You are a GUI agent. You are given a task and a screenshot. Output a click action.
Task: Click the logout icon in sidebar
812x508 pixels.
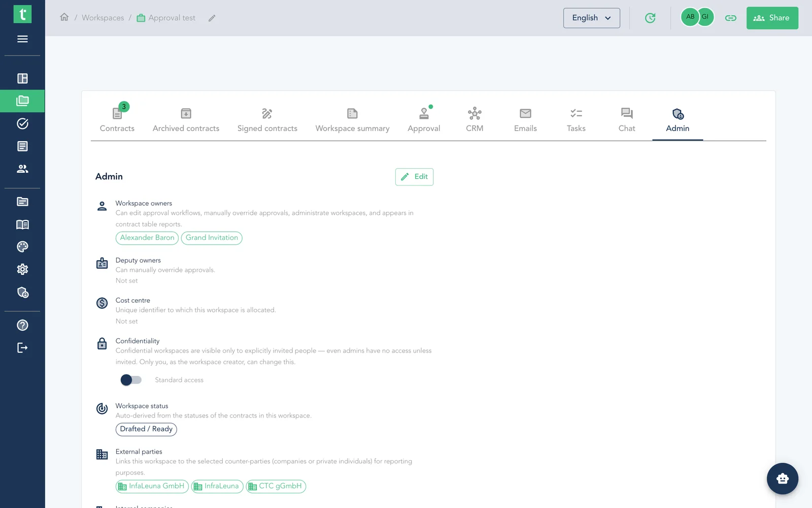22,348
